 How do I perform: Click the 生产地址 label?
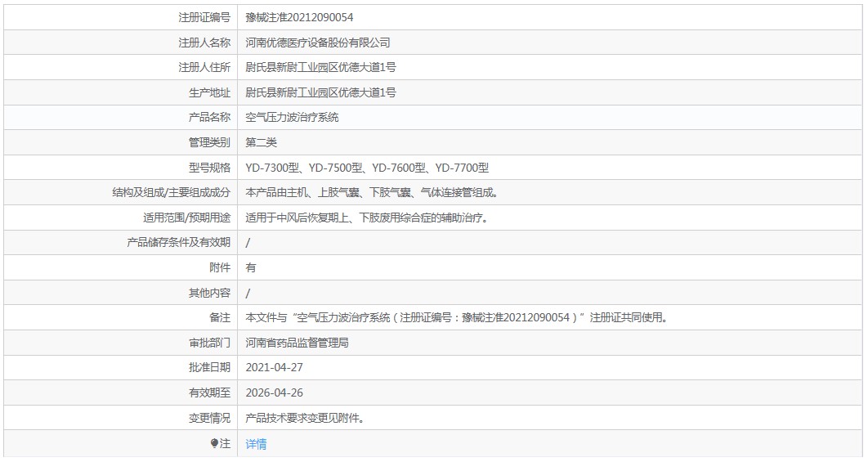coord(209,92)
